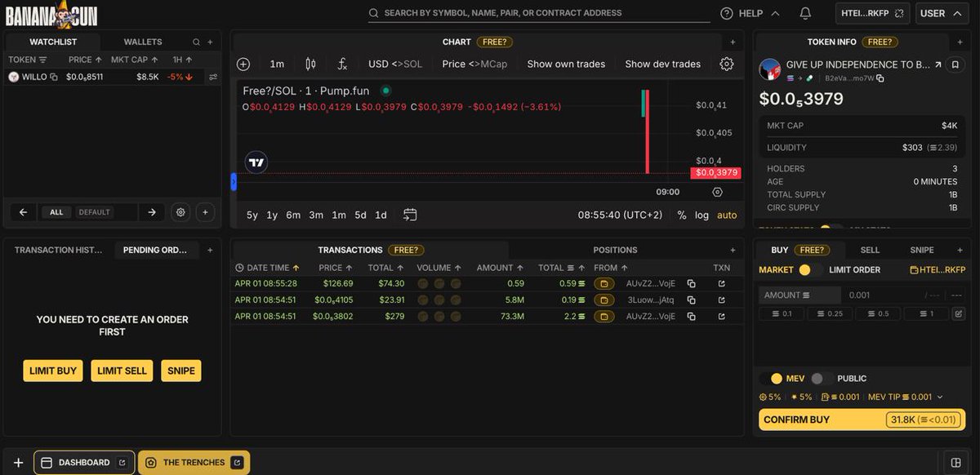Open chart indicators fx icon

pyautogui.click(x=342, y=64)
